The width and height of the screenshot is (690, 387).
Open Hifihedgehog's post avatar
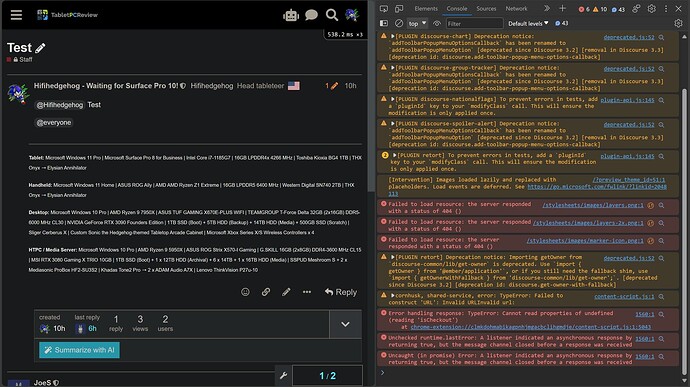point(18,93)
